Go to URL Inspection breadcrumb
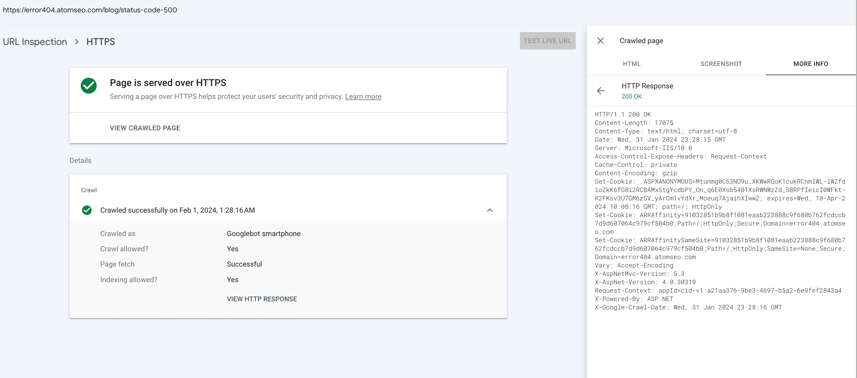This screenshot has height=378, width=857. pyautogui.click(x=35, y=42)
